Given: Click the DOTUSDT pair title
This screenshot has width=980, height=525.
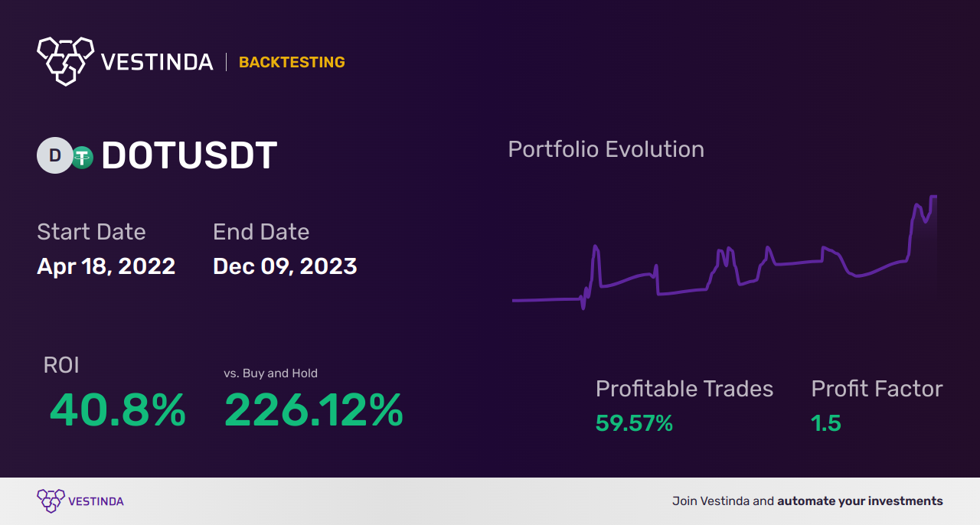Looking at the screenshot, I should (x=189, y=156).
